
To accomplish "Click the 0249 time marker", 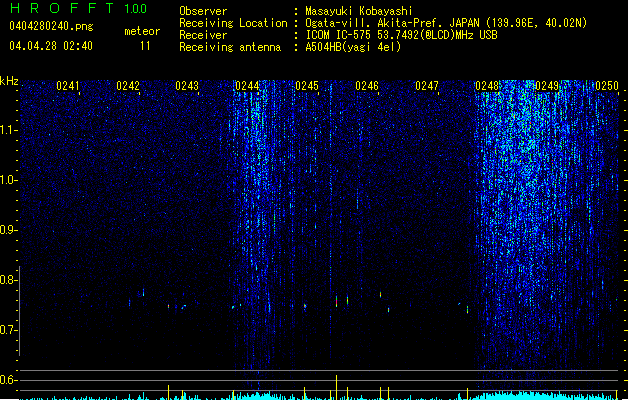I will tap(547, 86).
